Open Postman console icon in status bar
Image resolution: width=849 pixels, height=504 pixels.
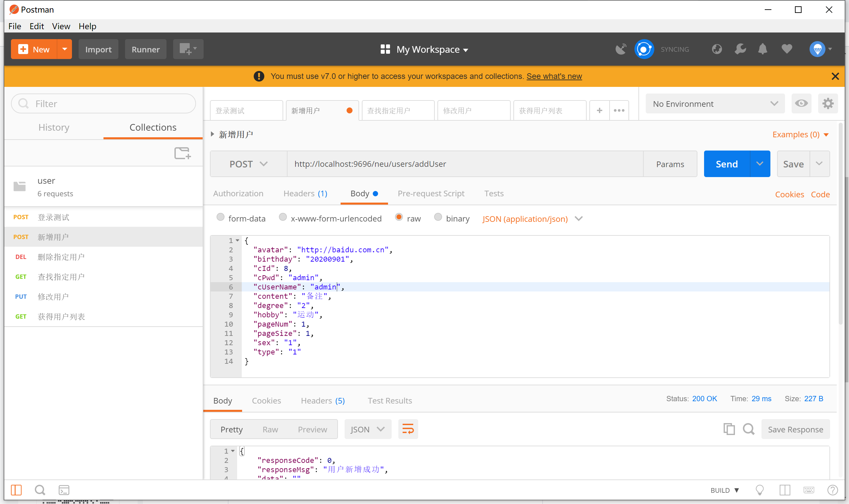64,490
